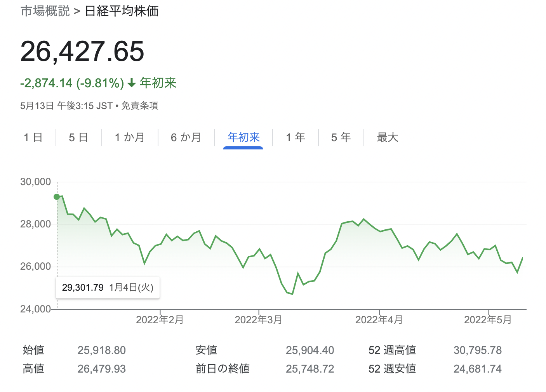
Task: Click the 30,000 y-axis label
Action: [36, 182]
